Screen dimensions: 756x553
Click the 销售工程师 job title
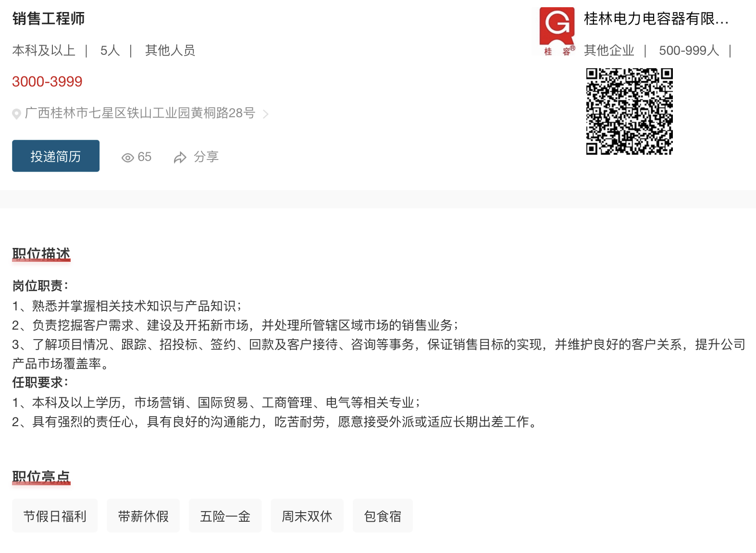pyautogui.click(x=49, y=19)
